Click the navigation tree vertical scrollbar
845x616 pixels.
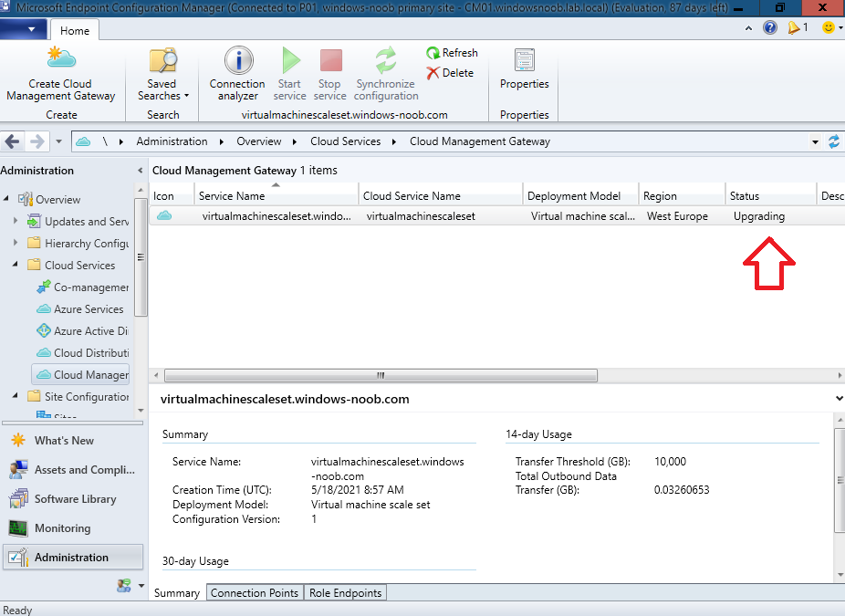click(x=141, y=257)
